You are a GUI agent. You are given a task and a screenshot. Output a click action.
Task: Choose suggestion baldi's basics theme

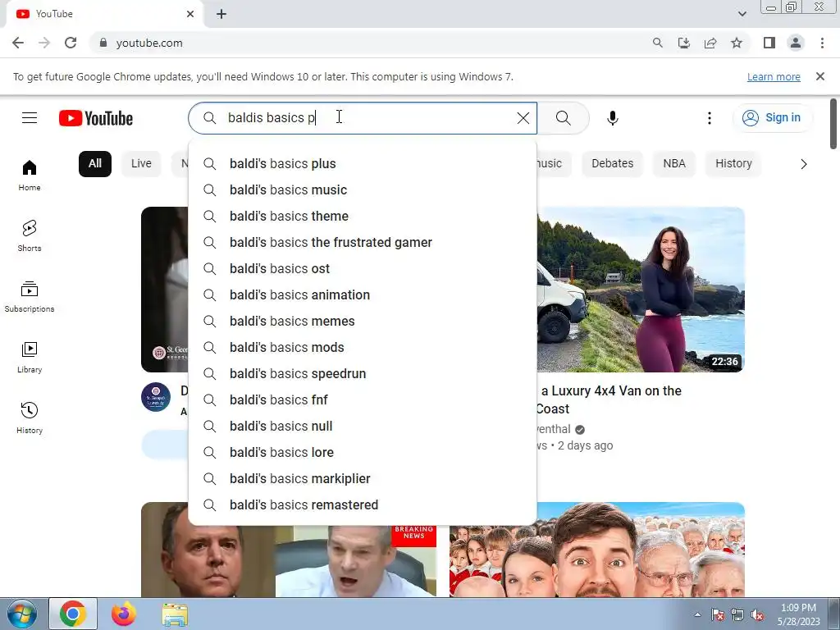click(362, 216)
